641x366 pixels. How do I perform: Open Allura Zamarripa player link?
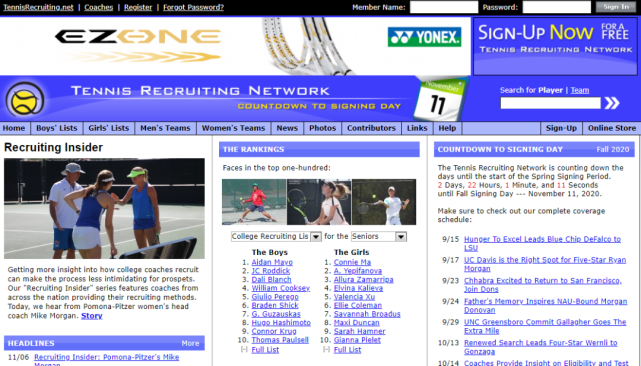[x=363, y=280]
